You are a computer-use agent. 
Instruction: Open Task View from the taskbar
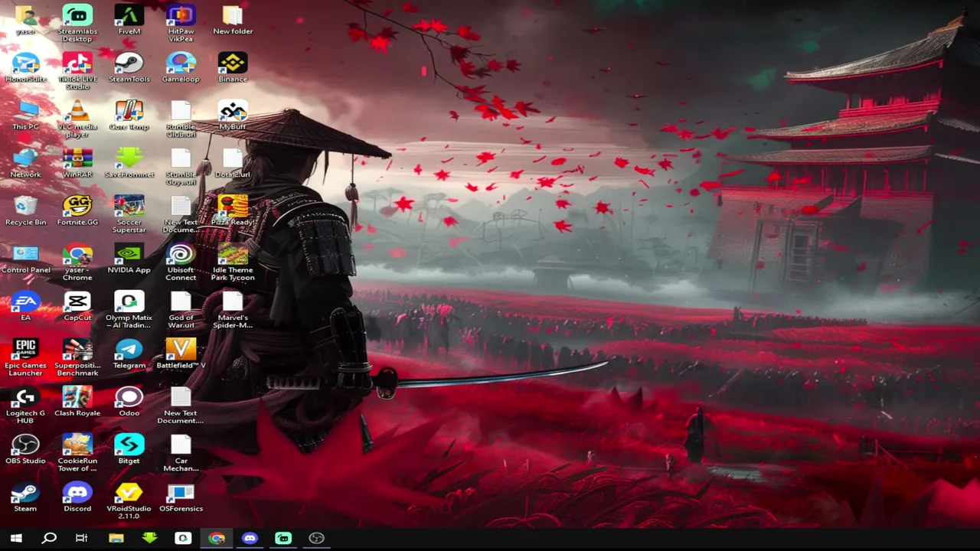tap(82, 538)
